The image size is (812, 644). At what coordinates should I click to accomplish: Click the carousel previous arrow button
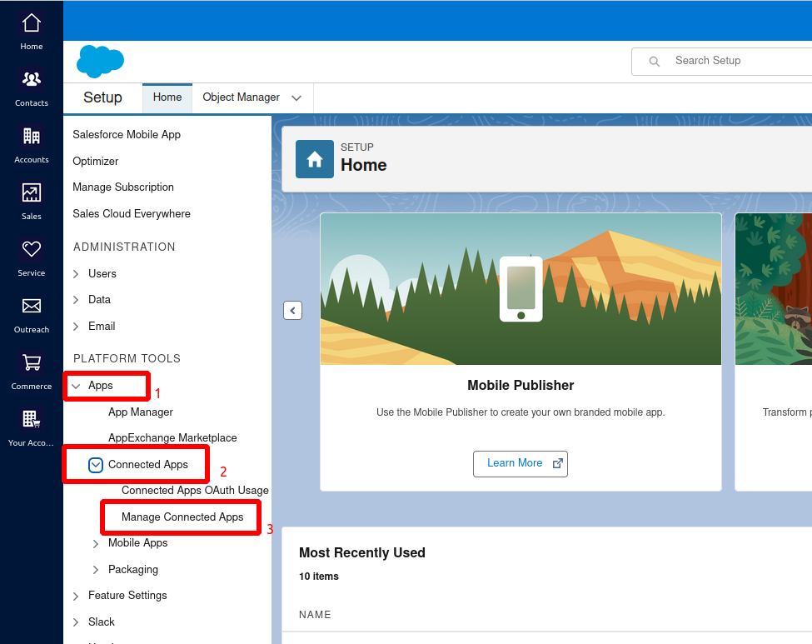[292, 311]
